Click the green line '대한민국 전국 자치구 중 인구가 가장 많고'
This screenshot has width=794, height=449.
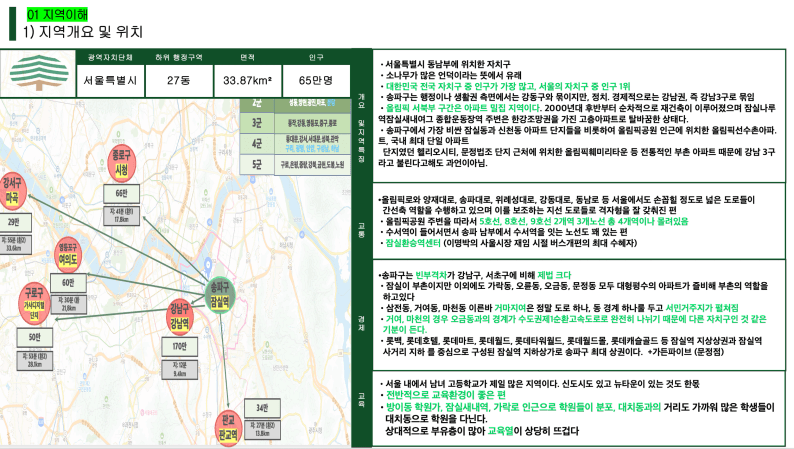pos(508,86)
